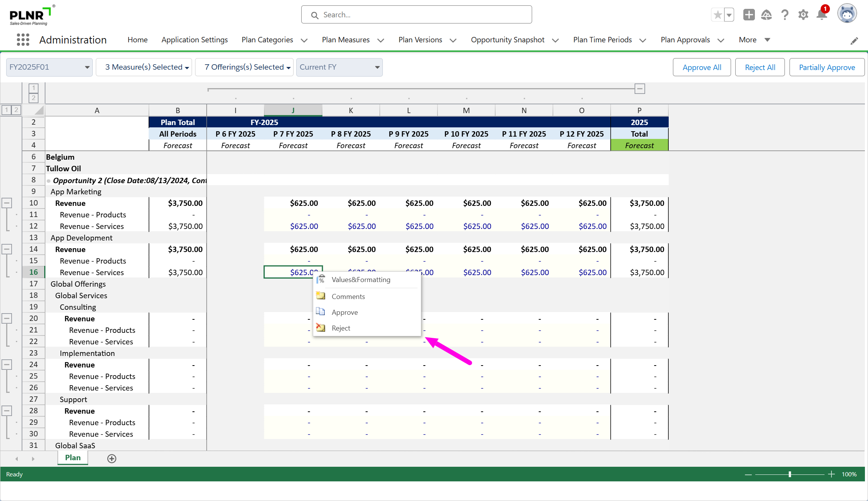Click the zoom slider handle
Screen dimensions: 868x501
point(790,474)
